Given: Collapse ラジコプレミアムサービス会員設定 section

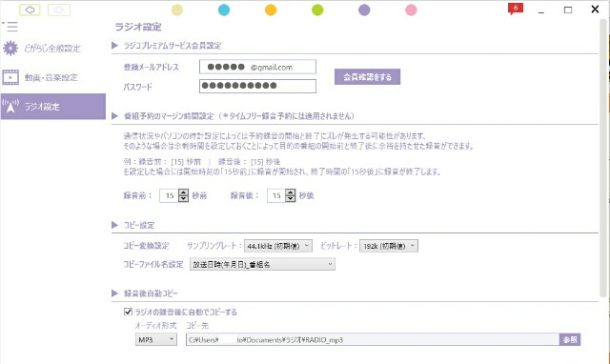Looking at the screenshot, I should click(x=114, y=46).
